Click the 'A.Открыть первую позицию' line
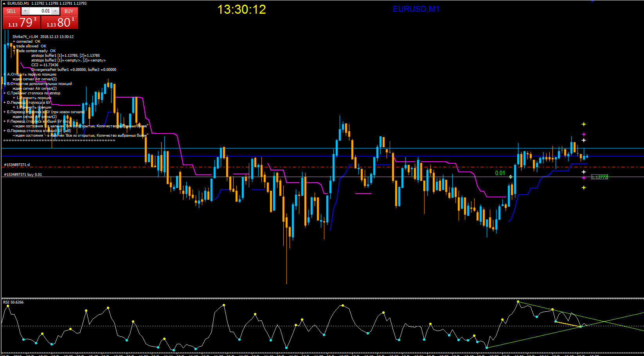The image size is (644, 356). 30,74
